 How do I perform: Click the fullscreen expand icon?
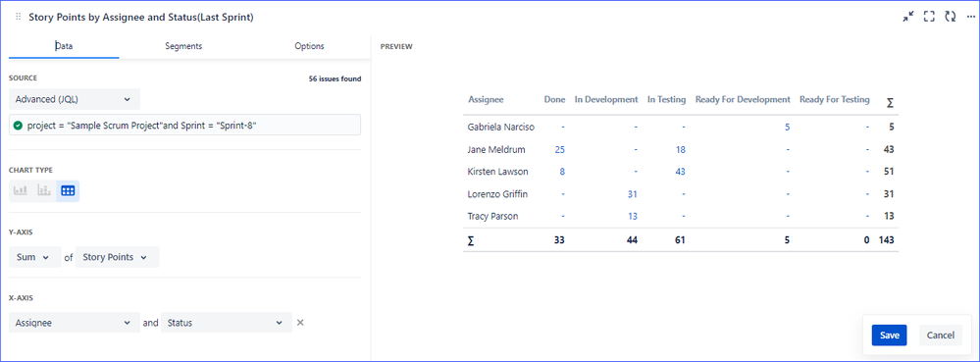pos(929,17)
